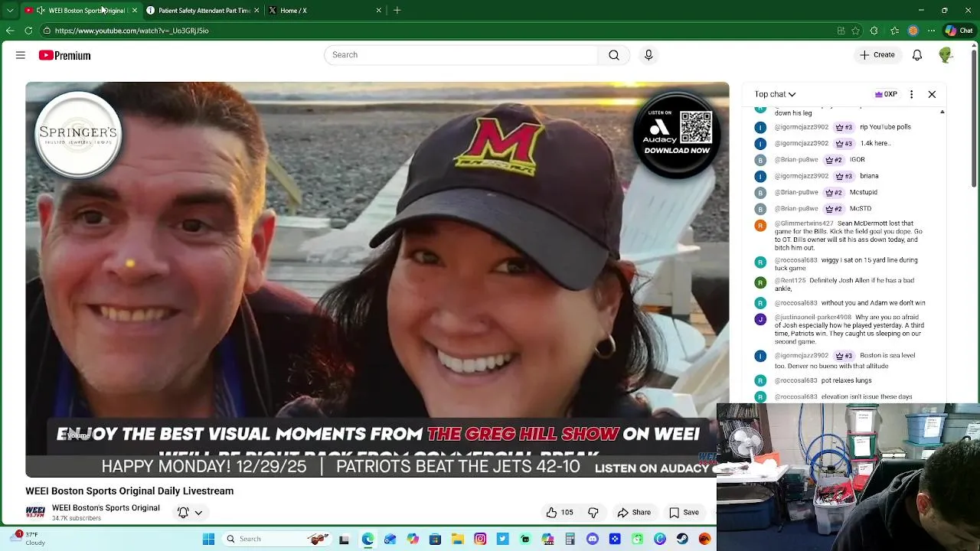Close the live chat panel
Screen dimensions: 980x551
[x=932, y=94]
